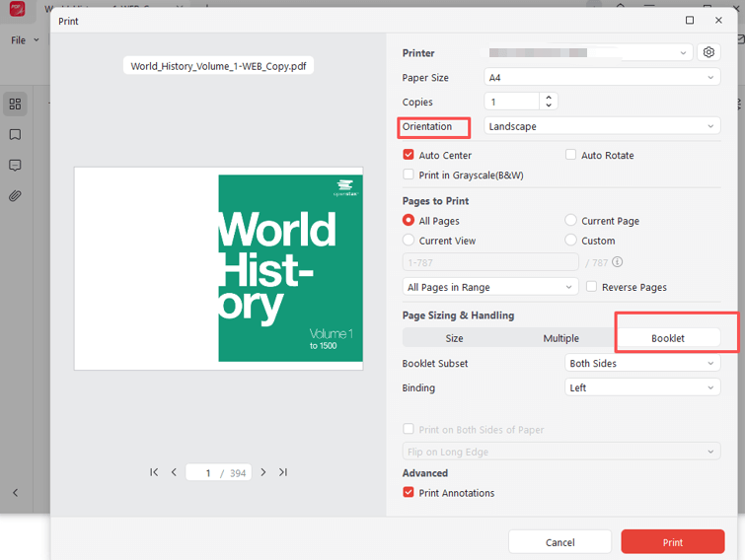Open All Pages in Range dropdown
The image size is (745, 560).
coord(490,287)
